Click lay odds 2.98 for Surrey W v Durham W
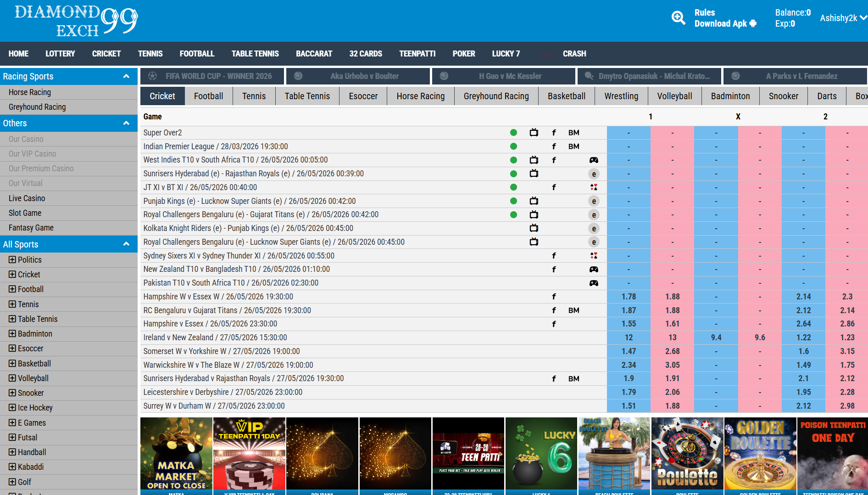The height and width of the screenshot is (495, 868). tap(847, 406)
